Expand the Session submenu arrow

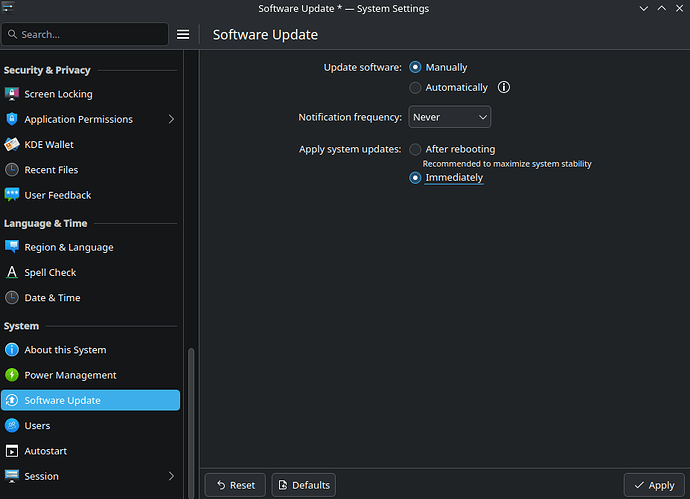171,476
